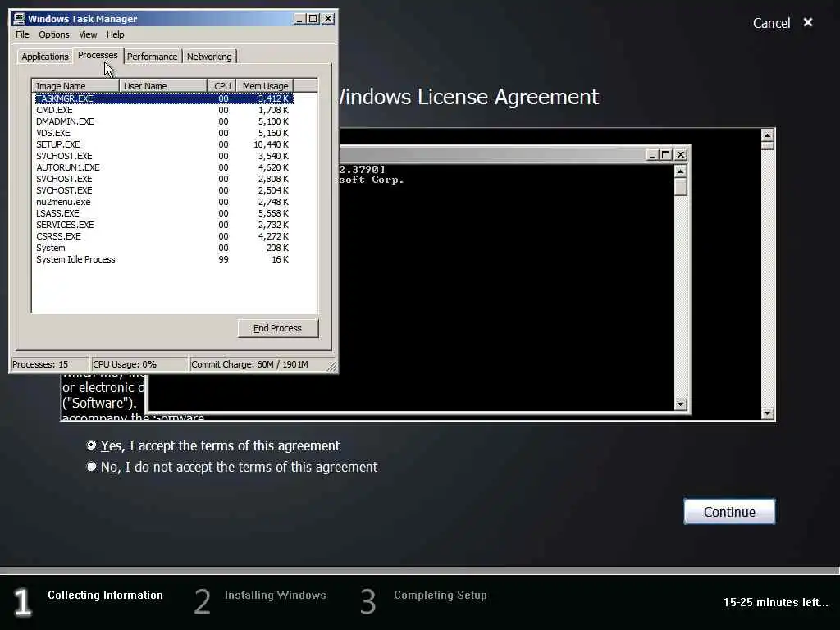Select the AUTORUN1.EXE process
The height and width of the screenshot is (630, 840).
pos(163,167)
